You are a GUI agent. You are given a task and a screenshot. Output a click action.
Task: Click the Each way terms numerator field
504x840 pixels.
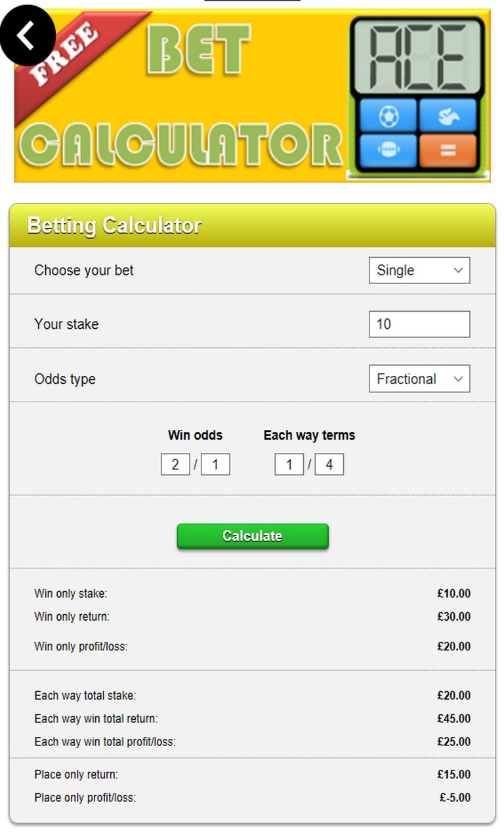[x=289, y=465]
